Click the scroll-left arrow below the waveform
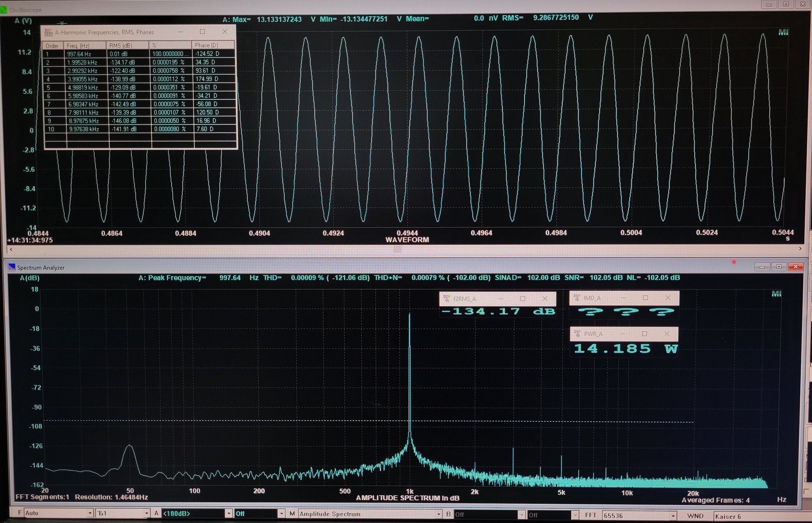The width and height of the screenshot is (812, 523). pyautogui.click(x=11, y=249)
